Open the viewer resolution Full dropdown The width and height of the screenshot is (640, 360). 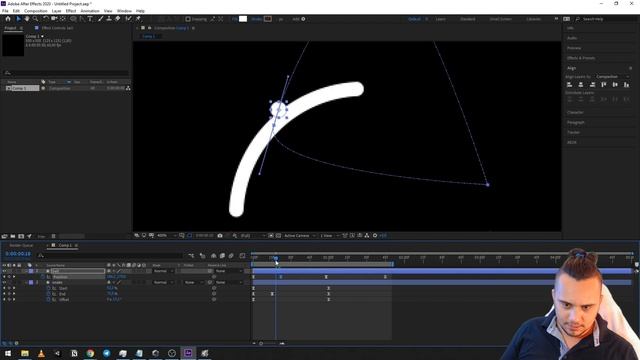click(x=253, y=236)
